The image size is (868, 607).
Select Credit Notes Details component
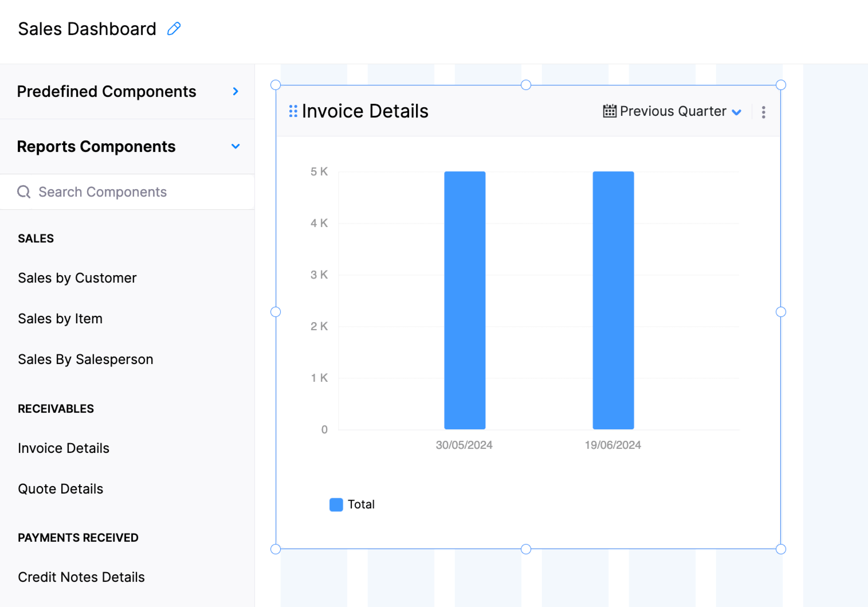tap(81, 577)
